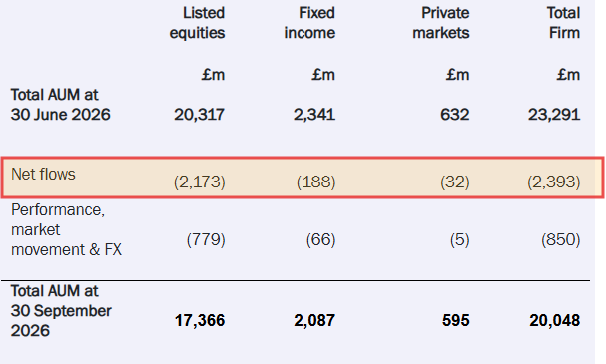
Task: Select the 23,291 Total Firm opening value
Action: pyautogui.click(x=554, y=115)
